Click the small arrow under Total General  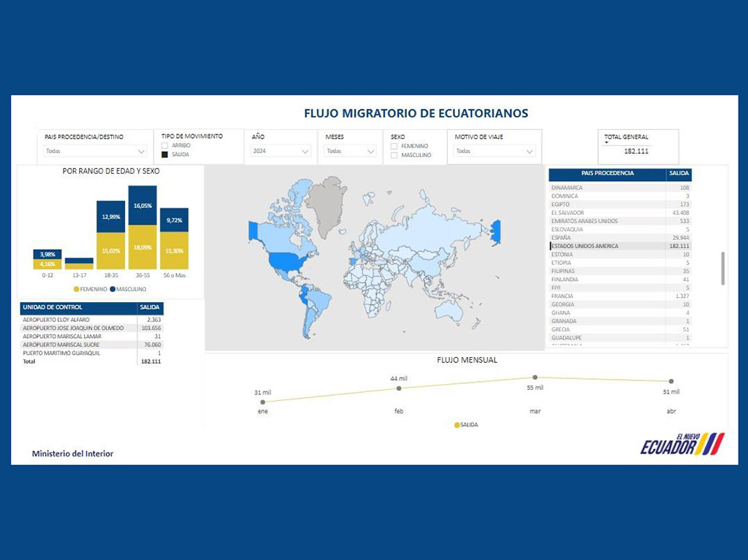[606, 143]
